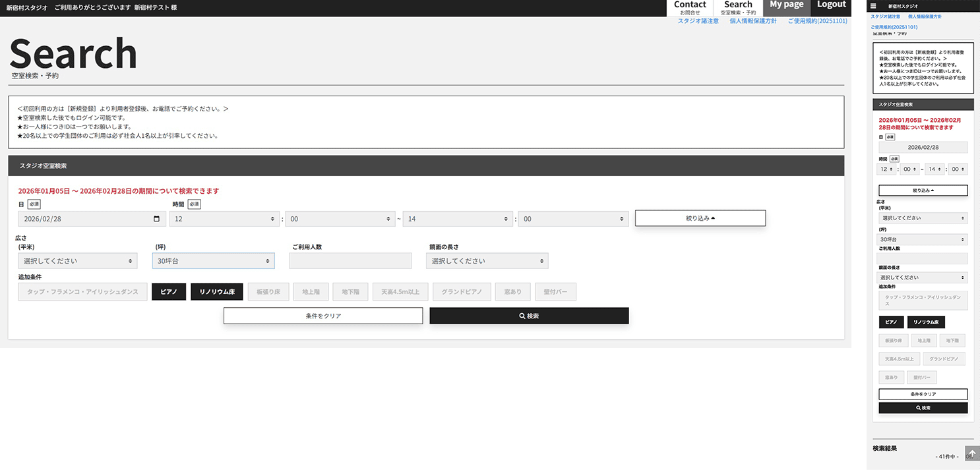Click the scroll-to-top arrow button

972,454
